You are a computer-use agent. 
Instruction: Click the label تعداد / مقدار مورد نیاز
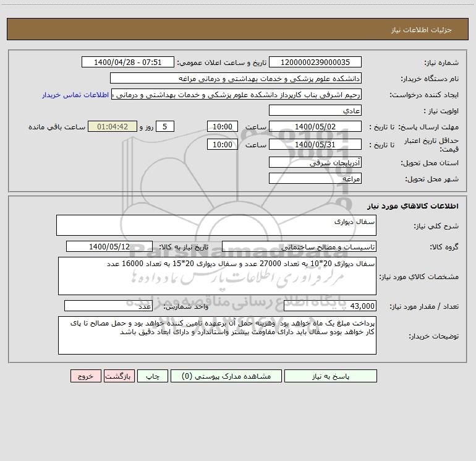point(424,306)
